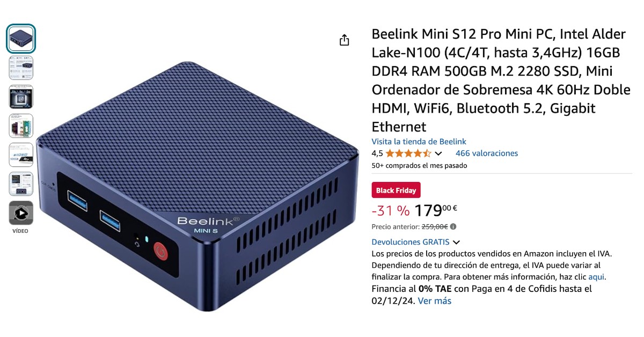Select the second product thumbnail
This screenshot has width=644, height=337.
click(x=21, y=68)
